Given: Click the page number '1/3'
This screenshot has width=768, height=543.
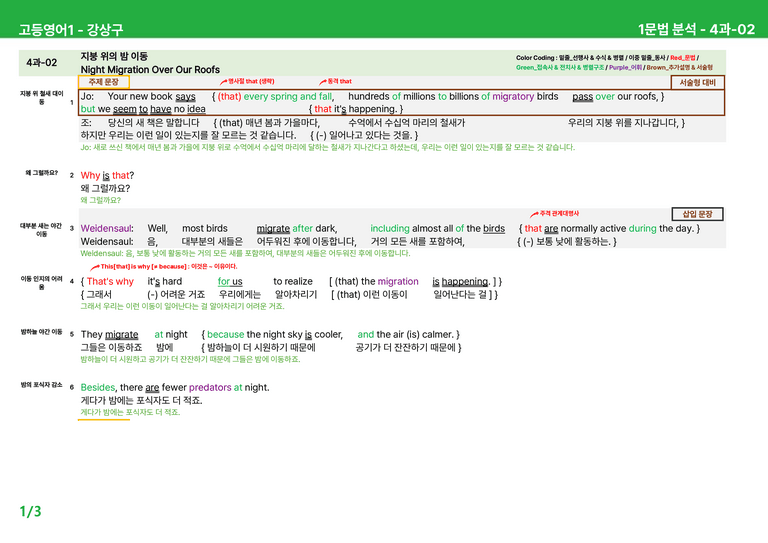Looking at the screenshot, I should [30, 511].
